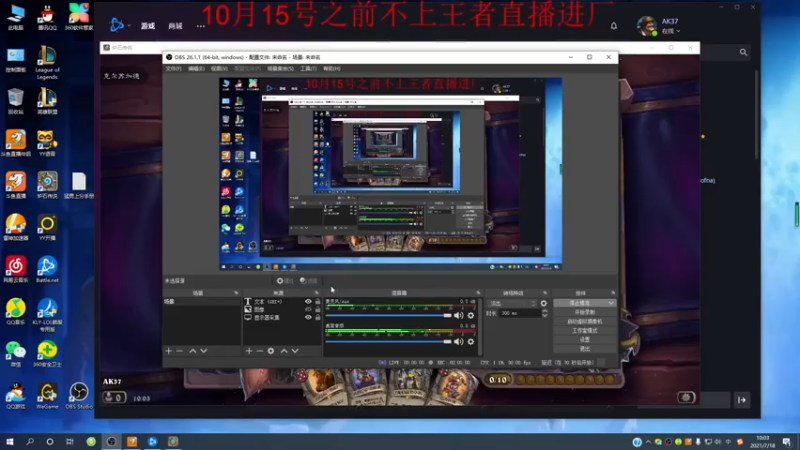The image size is (800, 450).
Task: Open AK37 online status dropdown
Action: 671,31
